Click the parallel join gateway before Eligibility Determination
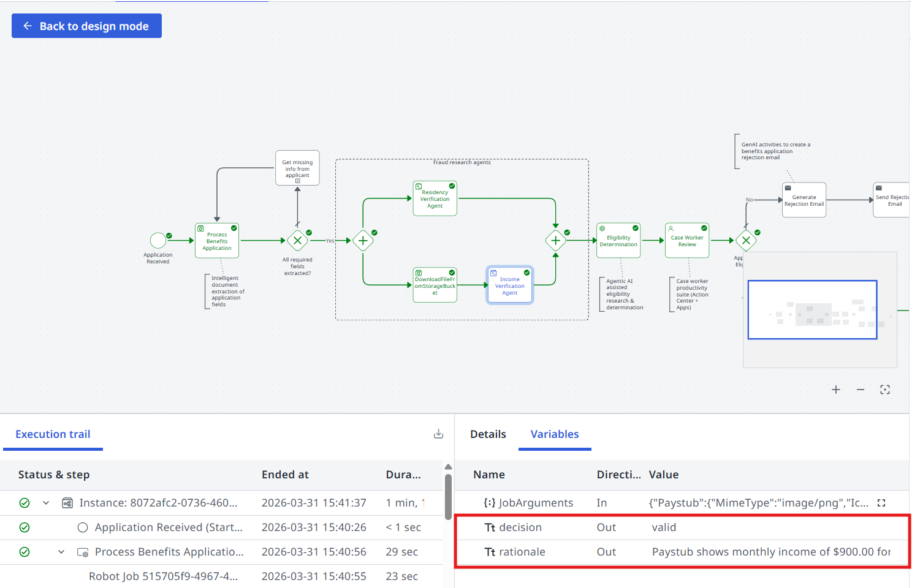The height and width of the screenshot is (588, 912). [556, 241]
